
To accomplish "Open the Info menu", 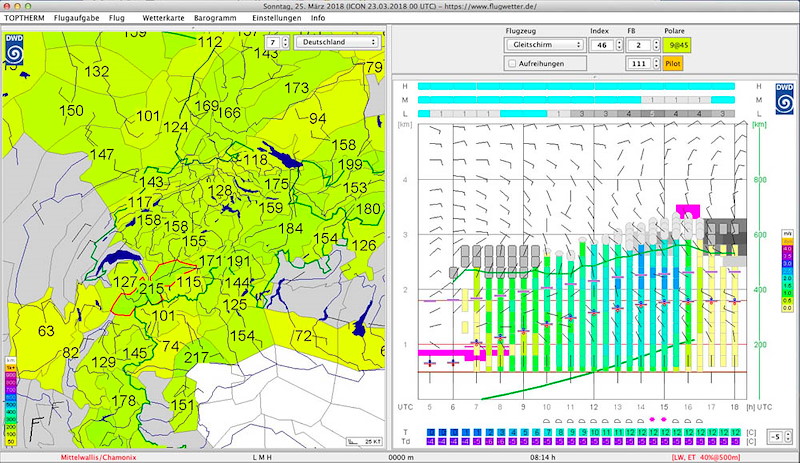I will click(x=318, y=18).
